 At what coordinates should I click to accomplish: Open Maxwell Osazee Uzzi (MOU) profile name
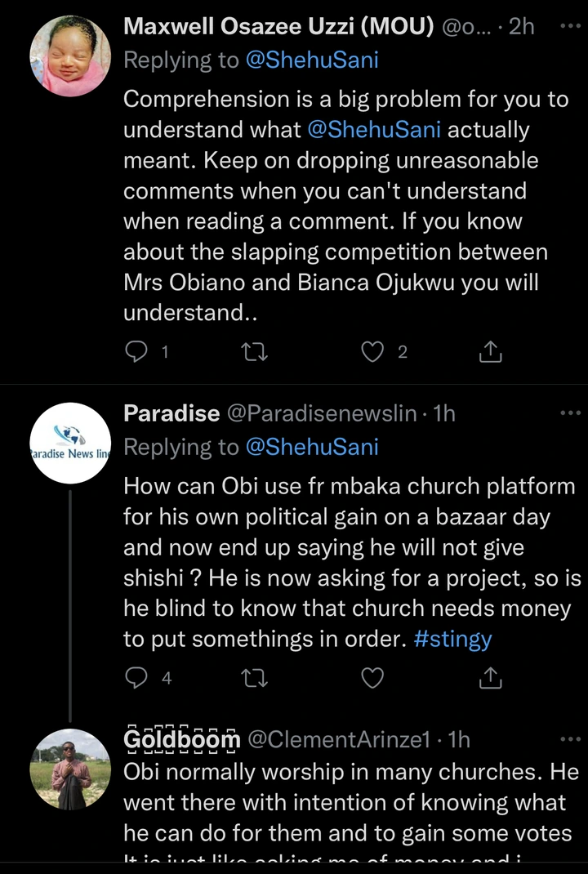tap(279, 26)
